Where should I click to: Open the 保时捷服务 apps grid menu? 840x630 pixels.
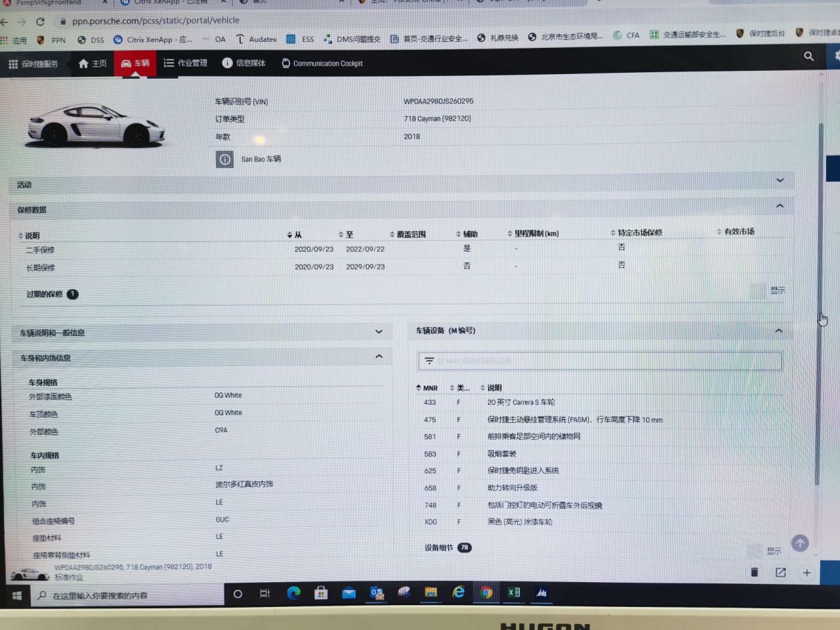click(x=33, y=64)
